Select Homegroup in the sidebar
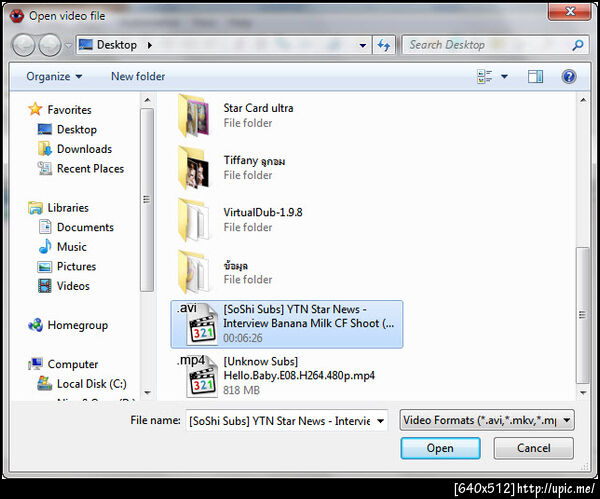This screenshot has width=600, height=499. pyautogui.click(x=78, y=325)
